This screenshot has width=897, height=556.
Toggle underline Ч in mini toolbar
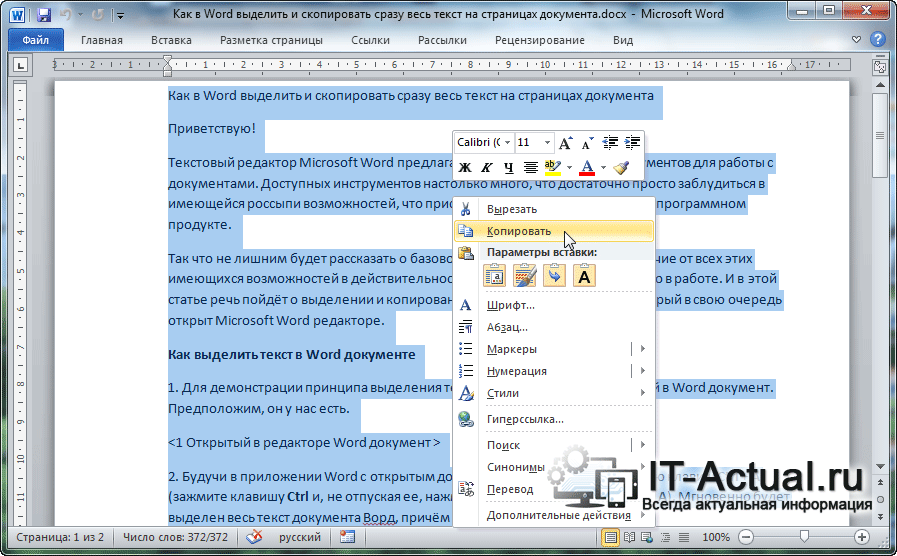click(509, 168)
